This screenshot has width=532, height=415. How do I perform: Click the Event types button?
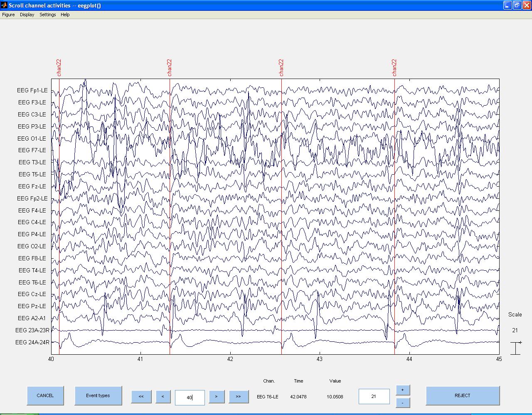98,395
